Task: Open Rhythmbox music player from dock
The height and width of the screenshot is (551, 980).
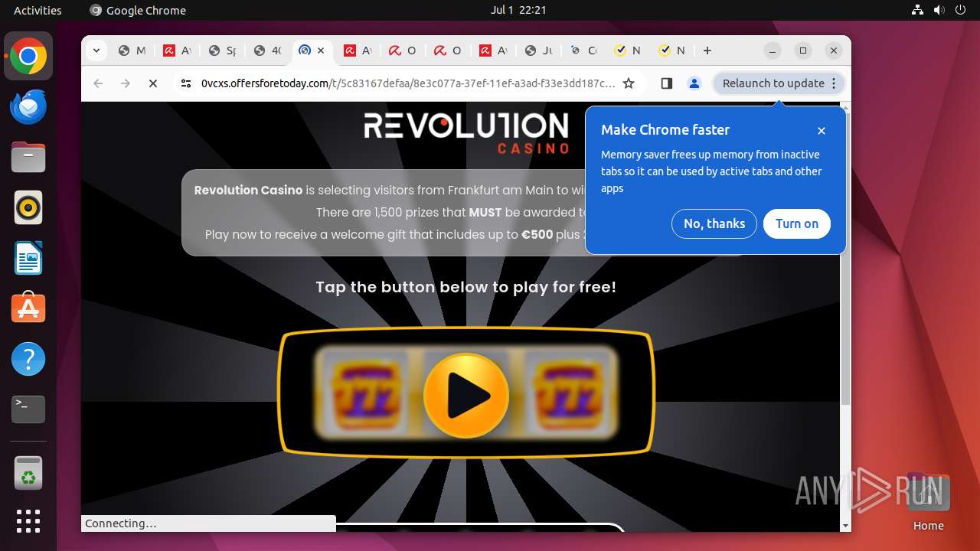Action: tap(28, 207)
